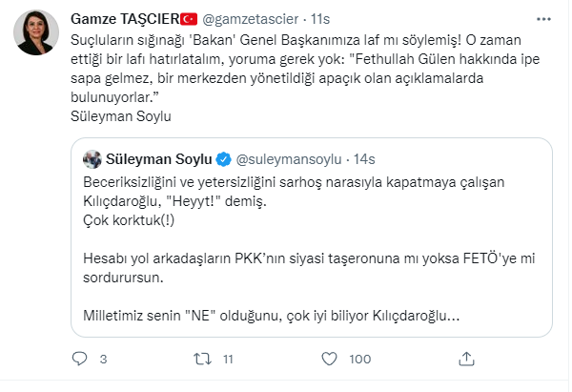Open the quoted tweet starting with 'Beceriksizliğini'

(x=313, y=248)
